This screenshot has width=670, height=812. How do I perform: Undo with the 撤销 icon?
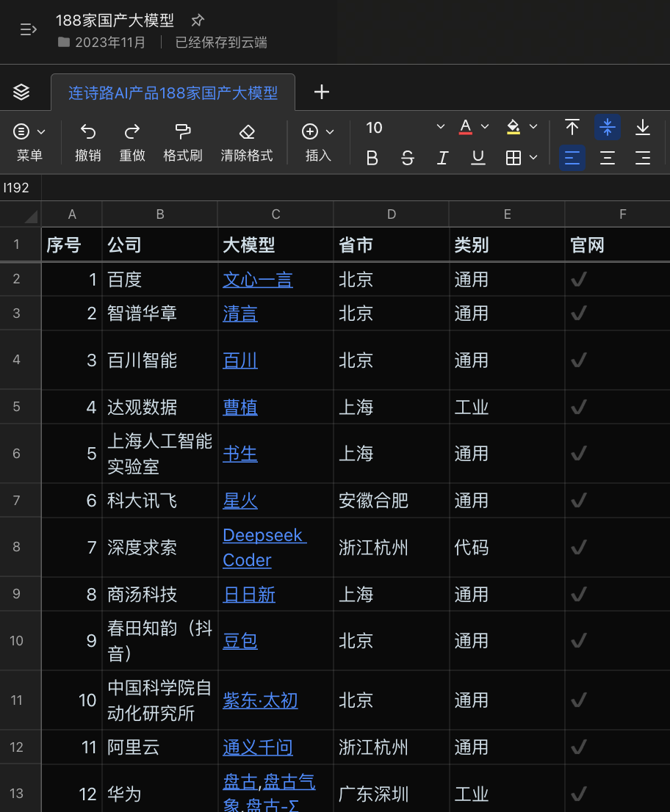click(x=88, y=131)
